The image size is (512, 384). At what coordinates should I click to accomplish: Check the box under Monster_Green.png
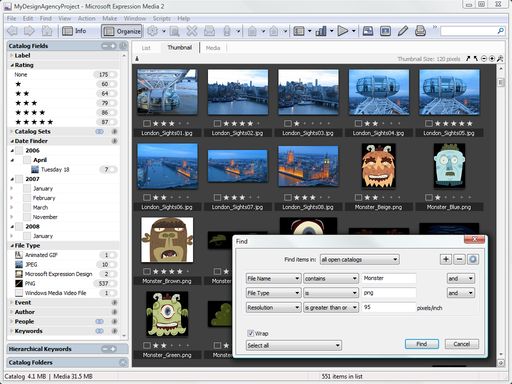pos(146,345)
